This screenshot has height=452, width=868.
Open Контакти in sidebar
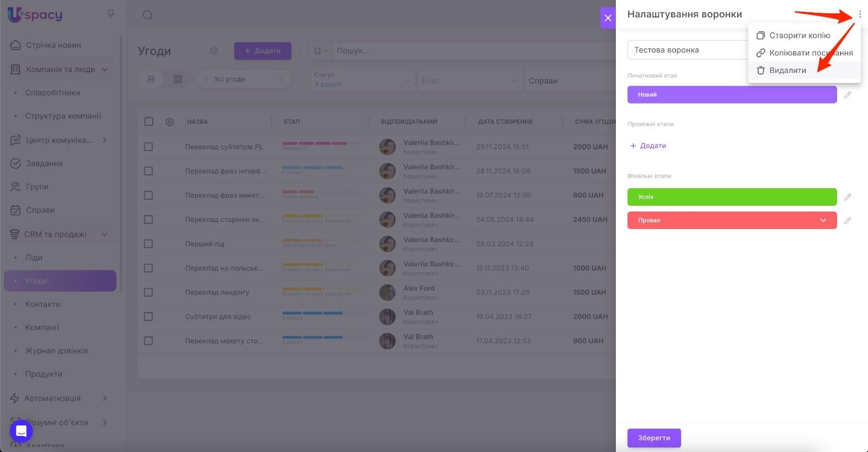click(43, 304)
